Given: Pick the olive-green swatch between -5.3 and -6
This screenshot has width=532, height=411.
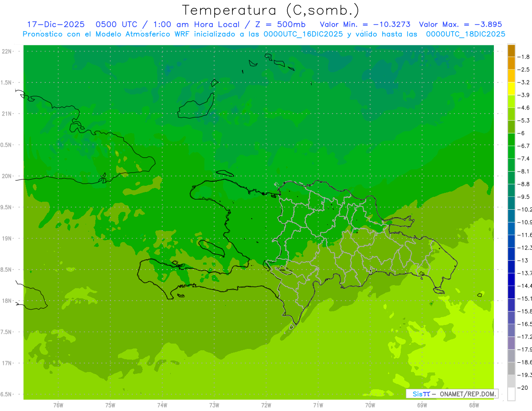Looking at the screenshot, I should click(x=511, y=127).
